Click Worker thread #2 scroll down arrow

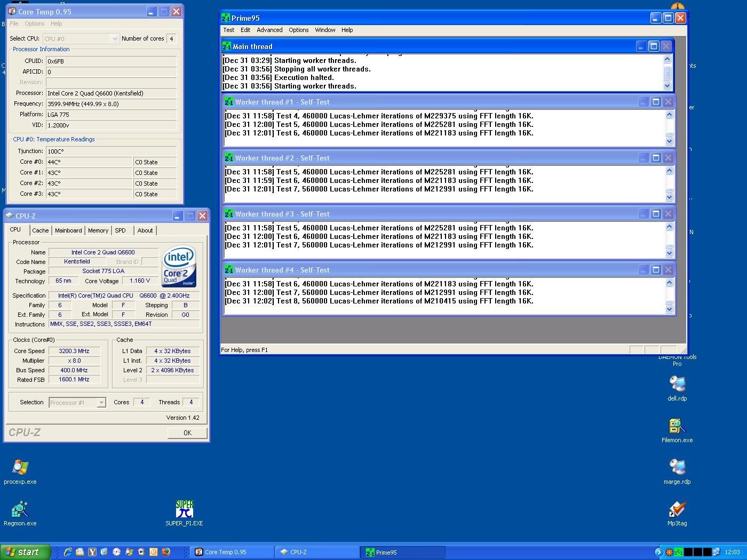pyautogui.click(x=670, y=197)
